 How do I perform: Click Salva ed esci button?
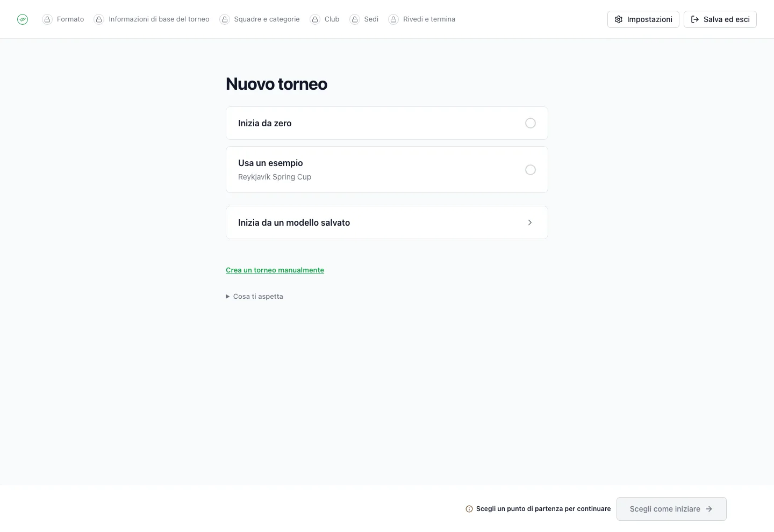[x=720, y=19]
